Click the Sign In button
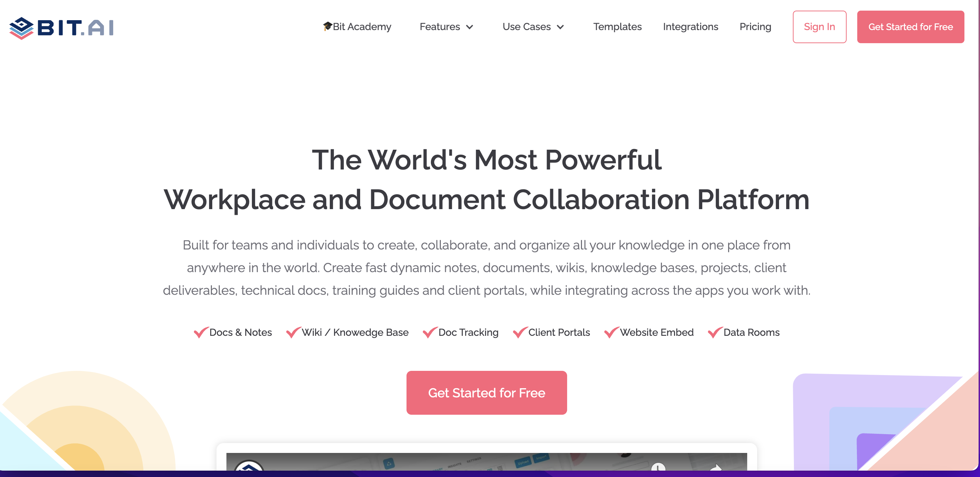980x477 pixels. tap(819, 27)
